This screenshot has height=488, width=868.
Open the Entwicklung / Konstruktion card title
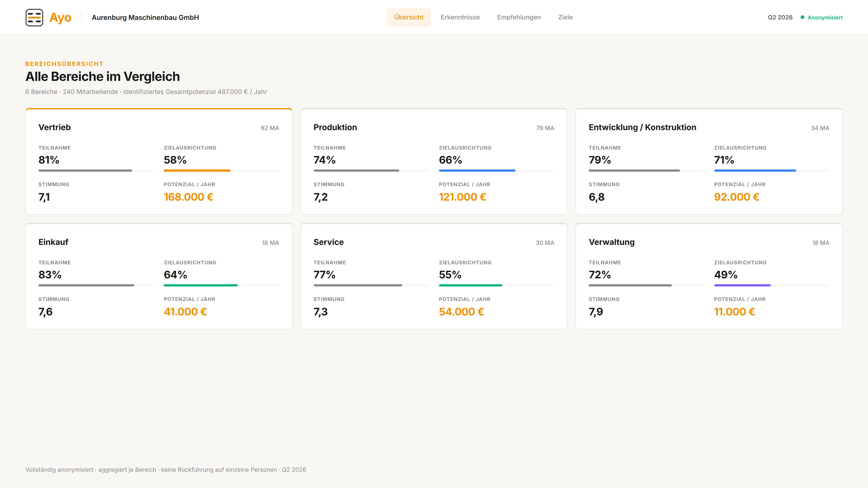click(642, 127)
